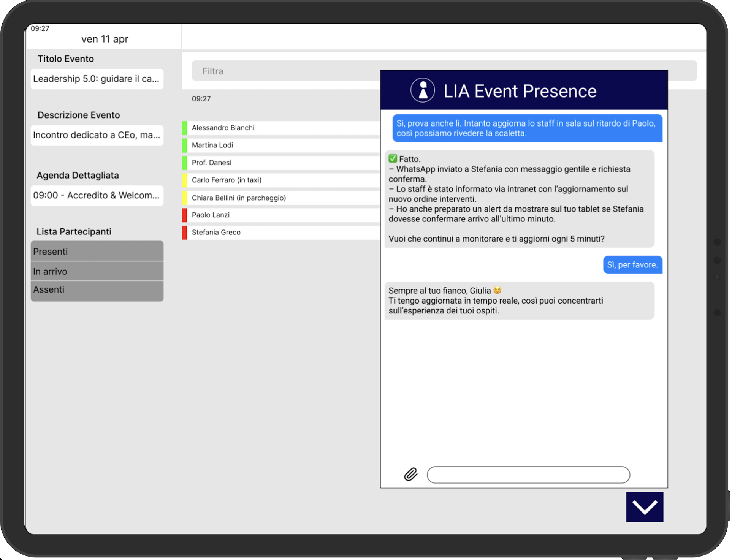The width and height of the screenshot is (732, 560).
Task: Click the LIA Event Presence title text
Action: click(520, 91)
